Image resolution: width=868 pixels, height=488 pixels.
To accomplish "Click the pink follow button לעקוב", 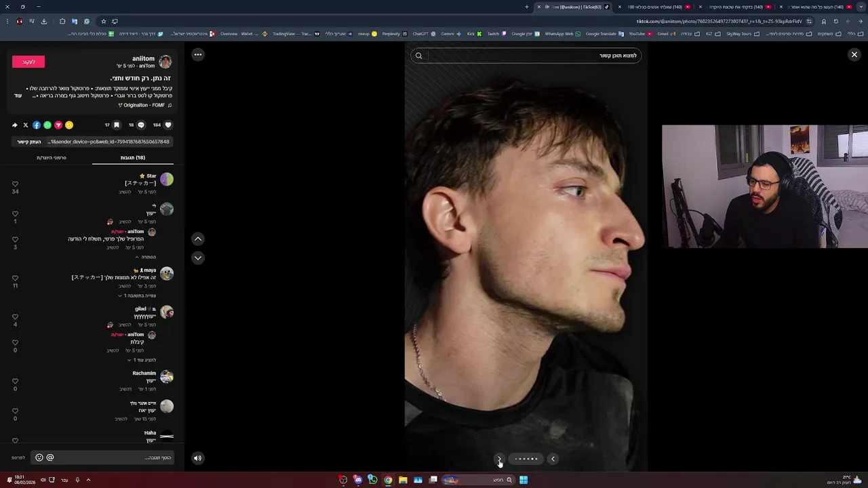I will [28, 62].
